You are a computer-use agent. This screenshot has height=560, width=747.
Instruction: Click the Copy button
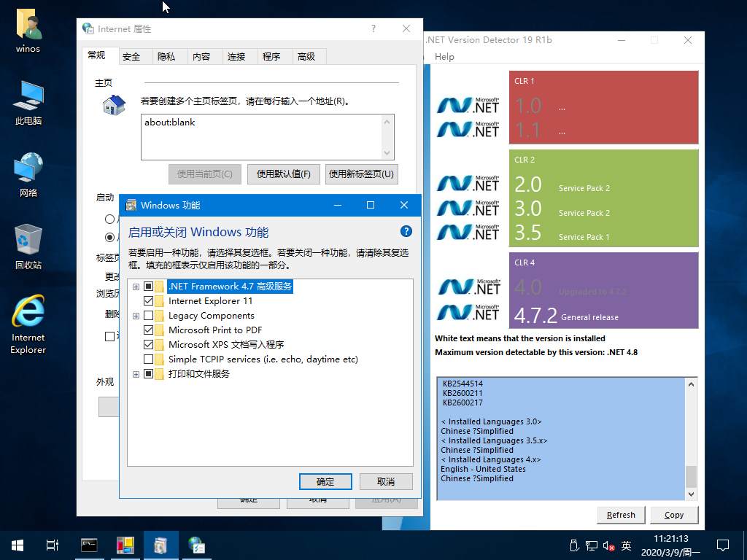pyautogui.click(x=674, y=515)
